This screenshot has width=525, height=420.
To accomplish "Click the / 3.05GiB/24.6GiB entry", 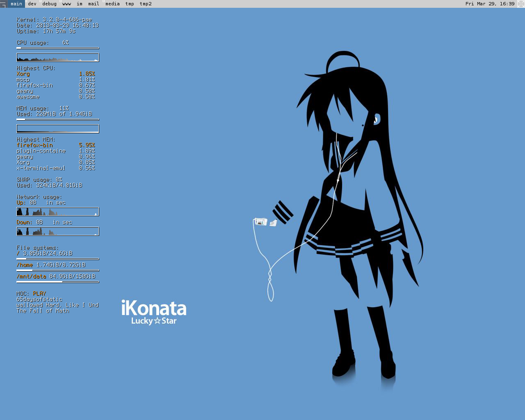I will (x=44, y=253).
